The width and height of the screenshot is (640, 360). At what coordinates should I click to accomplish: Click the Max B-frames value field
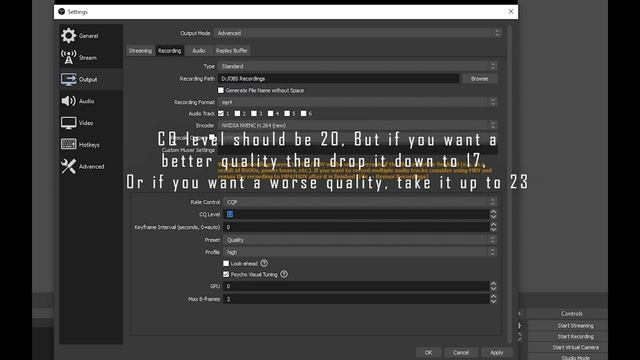(x=356, y=299)
